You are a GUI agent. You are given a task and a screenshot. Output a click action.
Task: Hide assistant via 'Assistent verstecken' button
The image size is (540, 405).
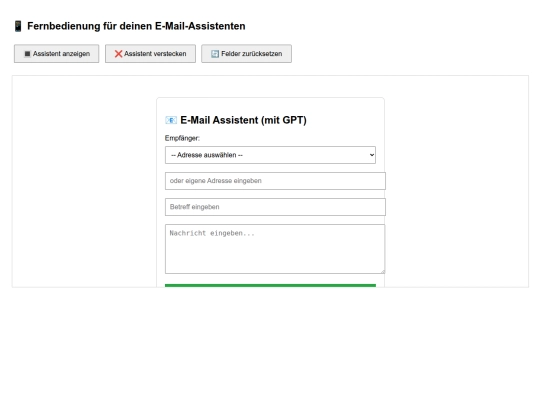(150, 54)
